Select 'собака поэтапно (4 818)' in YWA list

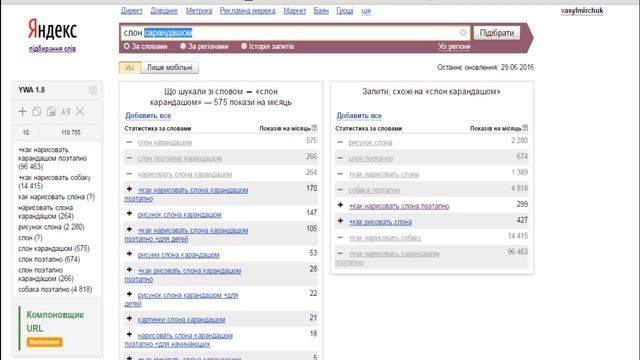click(55, 289)
